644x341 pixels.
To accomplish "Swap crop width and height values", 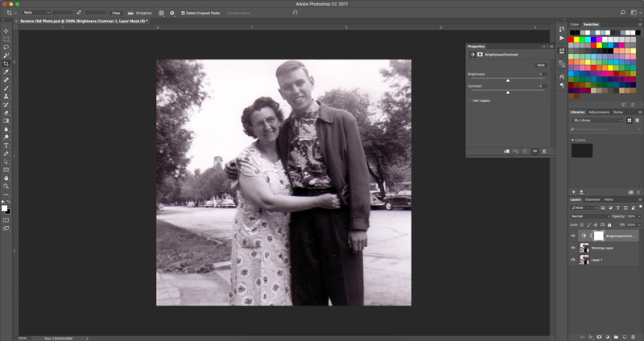I will pyautogui.click(x=79, y=13).
